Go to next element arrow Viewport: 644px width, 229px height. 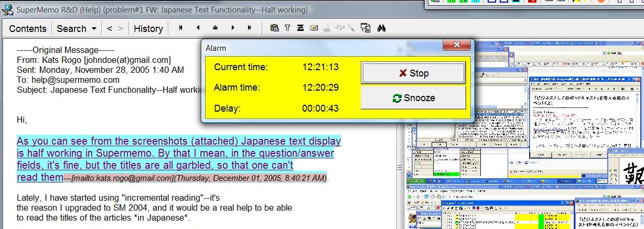pos(232,28)
